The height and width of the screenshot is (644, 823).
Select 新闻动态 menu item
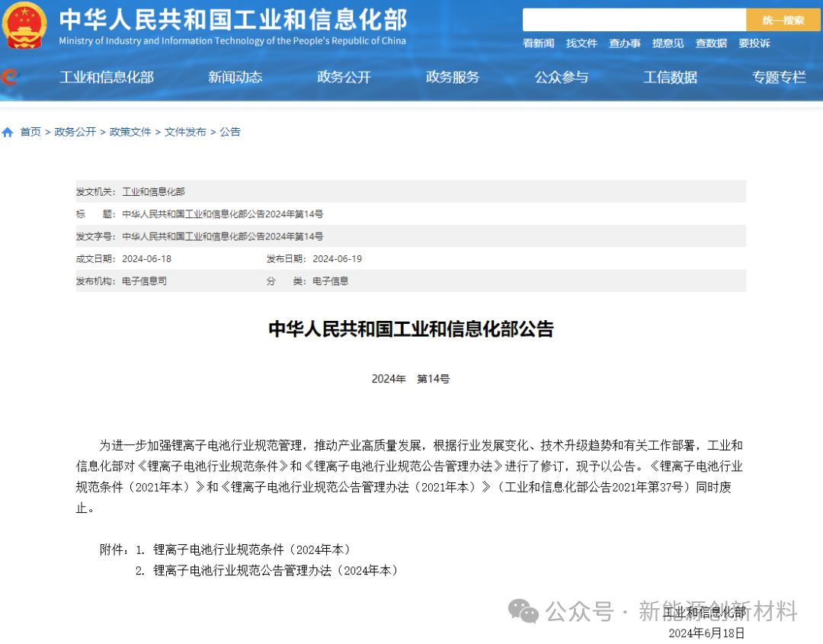click(x=235, y=78)
